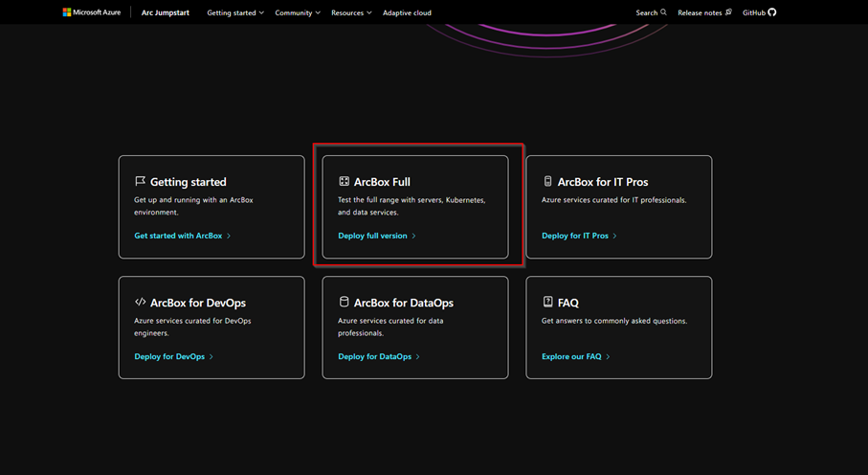Viewport: 868px width, 475px height.
Task: Open Search in the top navigation
Action: click(x=651, y=12)
